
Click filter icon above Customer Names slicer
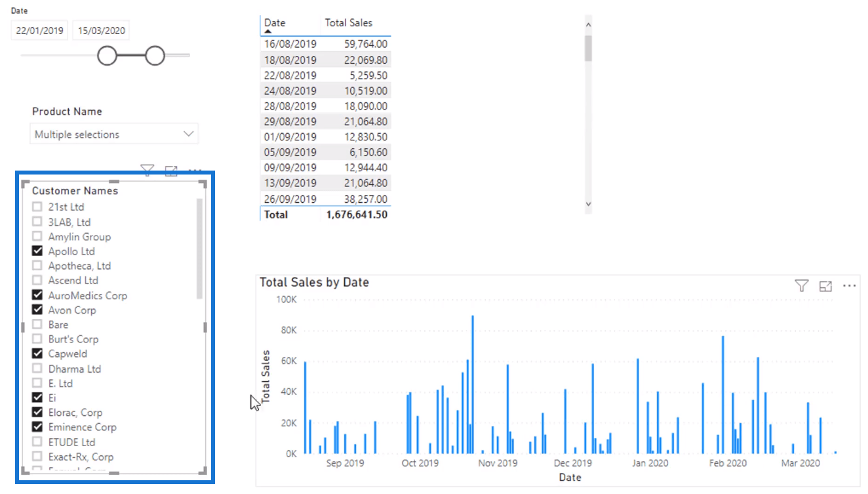[148, 171]
